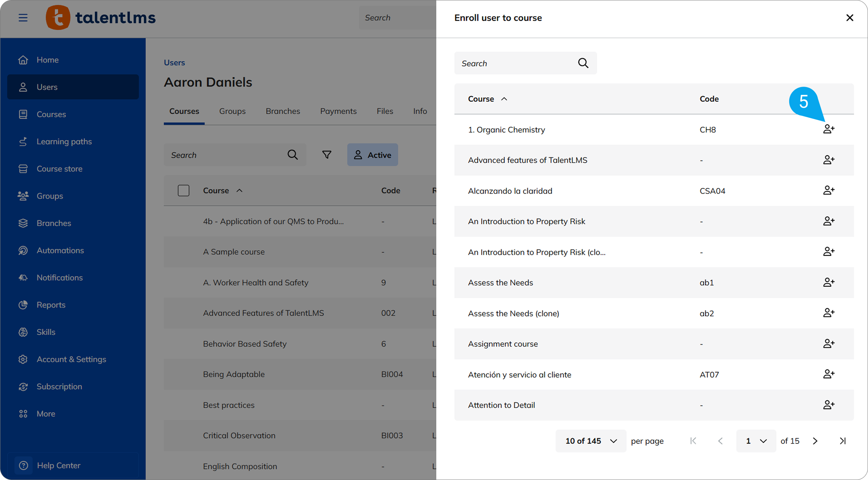Open Users in the sidebar

coord(73,87)
